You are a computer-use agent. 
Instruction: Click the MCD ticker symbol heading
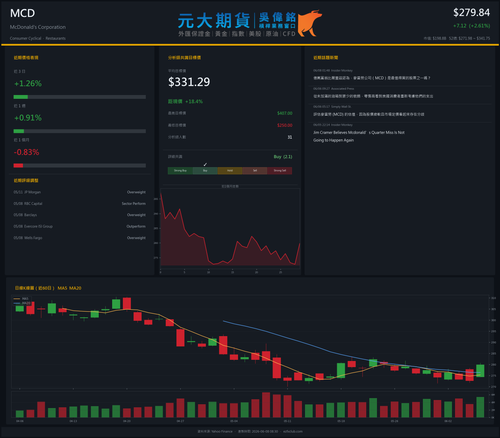click(x=22, y=13)
